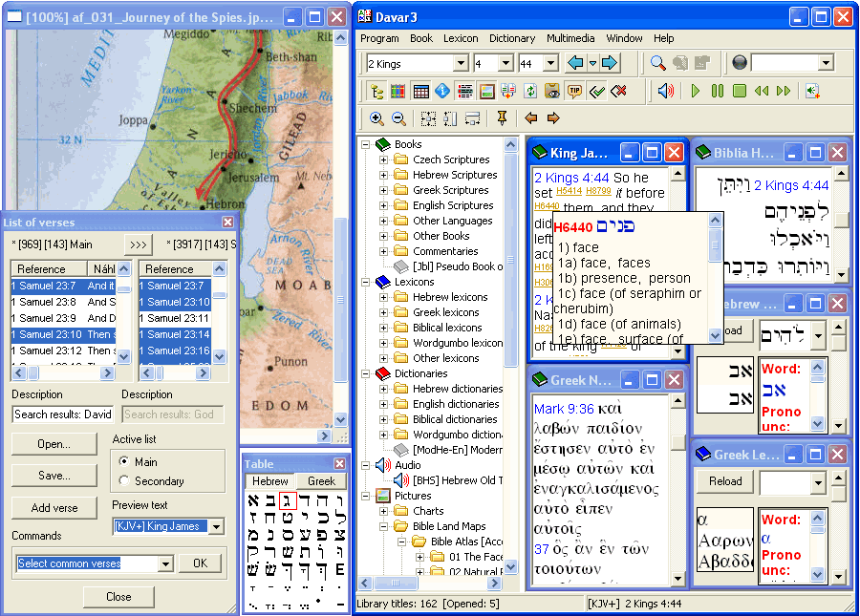This screenshot has height=616, width=860.
Task: Click the Open... button in verse list
Action: (54, 444)
